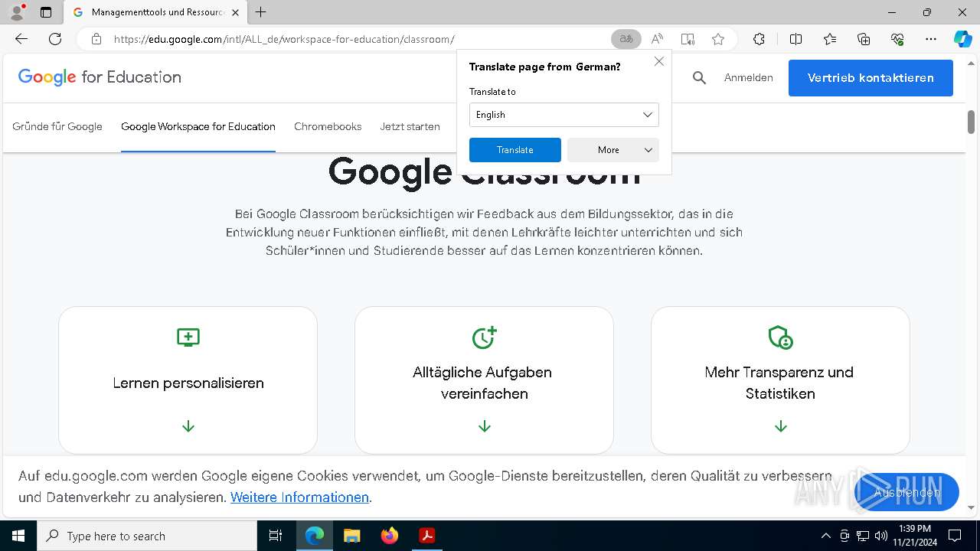The image size is (980, 551).
Task: Open the Extensions puzzle icon
Action: [759, 39]
